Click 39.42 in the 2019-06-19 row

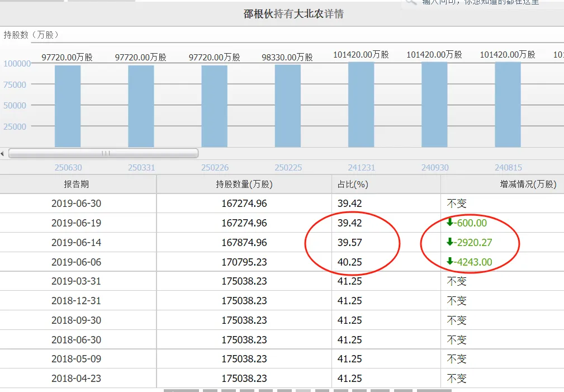point(349,223)
